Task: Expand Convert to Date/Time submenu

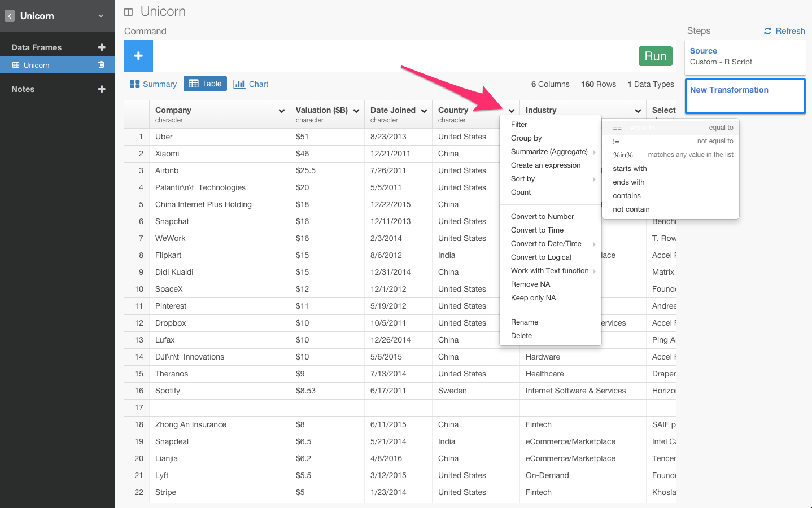Action: (551, 244)
